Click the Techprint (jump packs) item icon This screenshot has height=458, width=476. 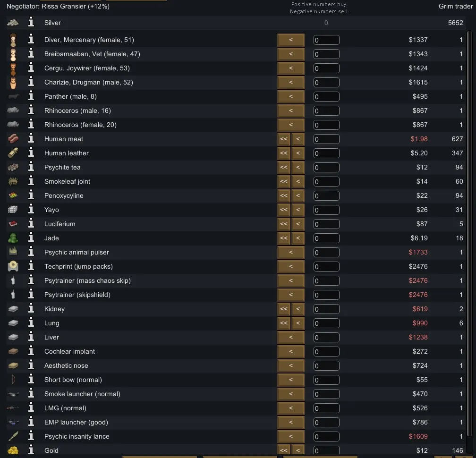pyautogui.click(x=13, y=266)
